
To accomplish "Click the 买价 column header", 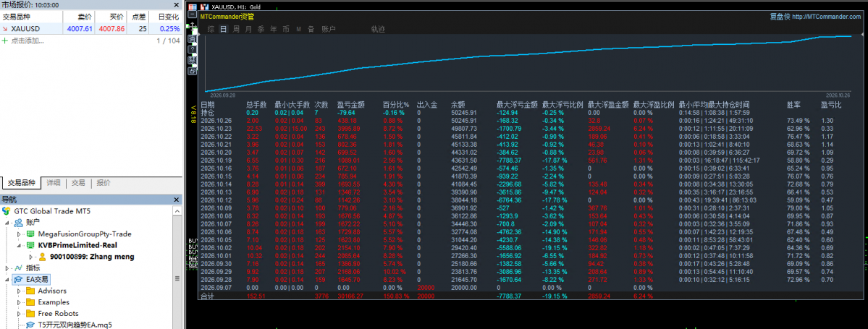I will [x=111, y=17].
